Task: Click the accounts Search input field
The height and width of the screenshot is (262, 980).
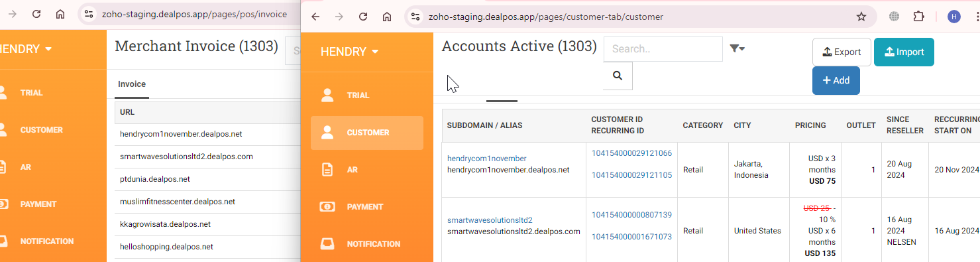Action: (x=663, y=49)
